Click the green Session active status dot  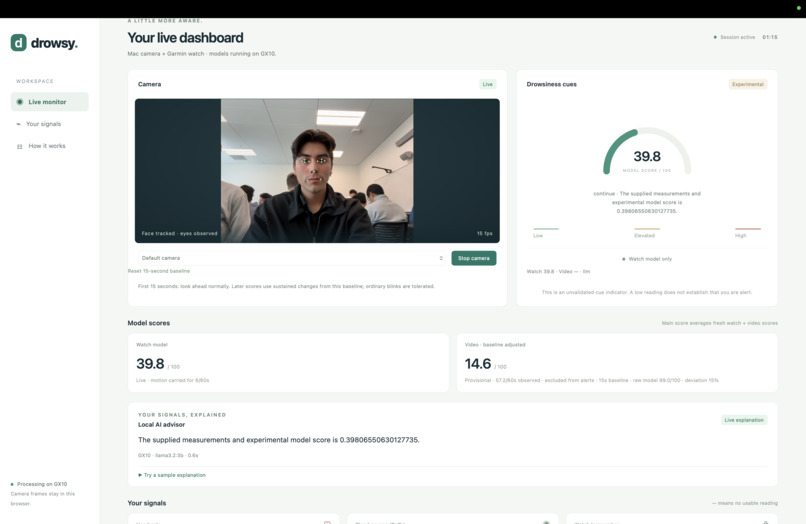coord(715,37)
